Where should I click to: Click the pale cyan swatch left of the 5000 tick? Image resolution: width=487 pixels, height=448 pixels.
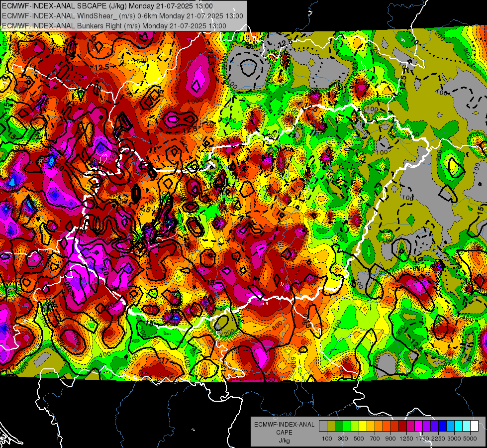(467, 426)
